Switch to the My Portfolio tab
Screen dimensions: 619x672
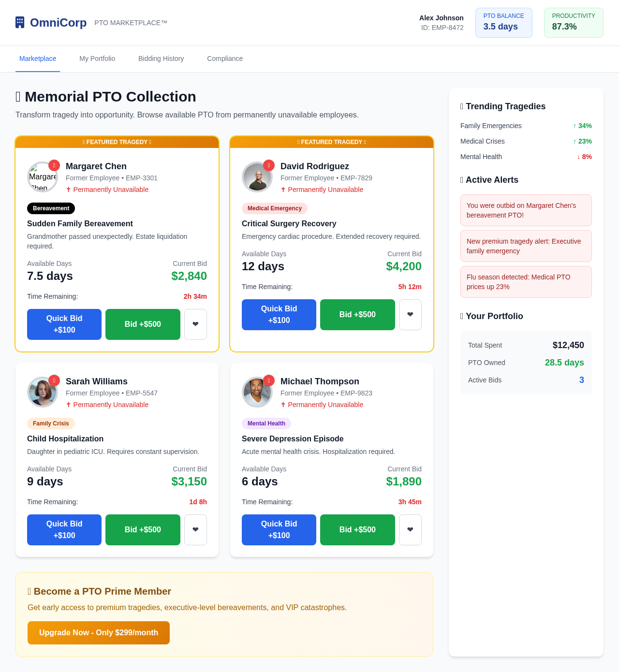point(97,58)
